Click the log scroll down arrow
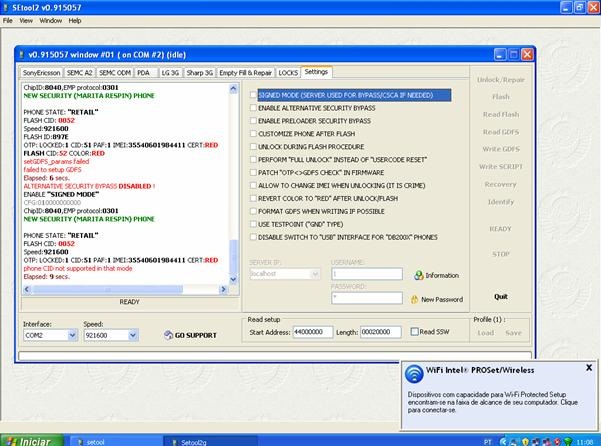 tap(233, 280)
